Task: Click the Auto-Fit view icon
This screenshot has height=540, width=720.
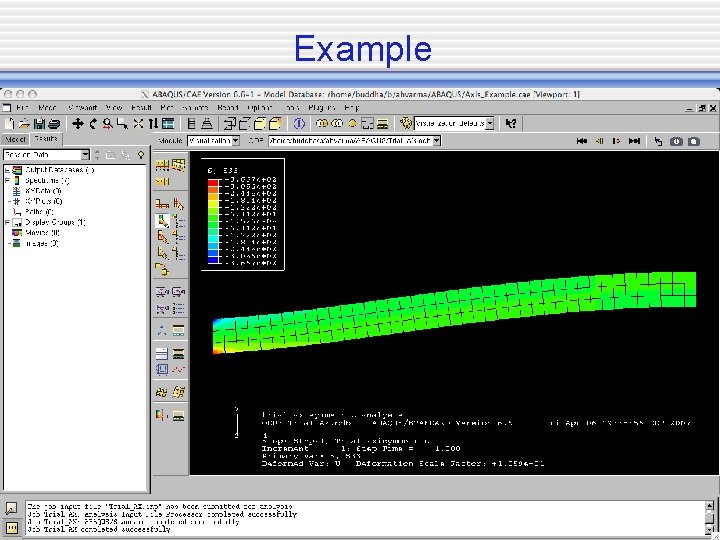Action: pos(138,123)
